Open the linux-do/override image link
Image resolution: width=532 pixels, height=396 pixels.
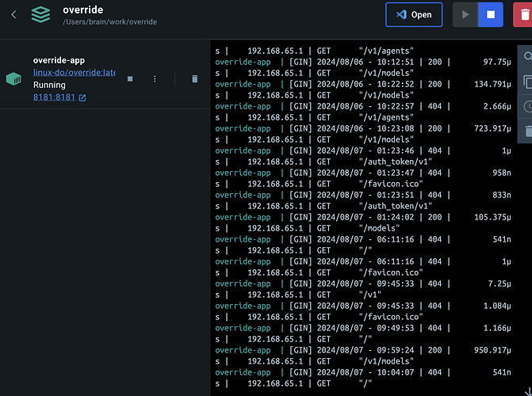75,73
